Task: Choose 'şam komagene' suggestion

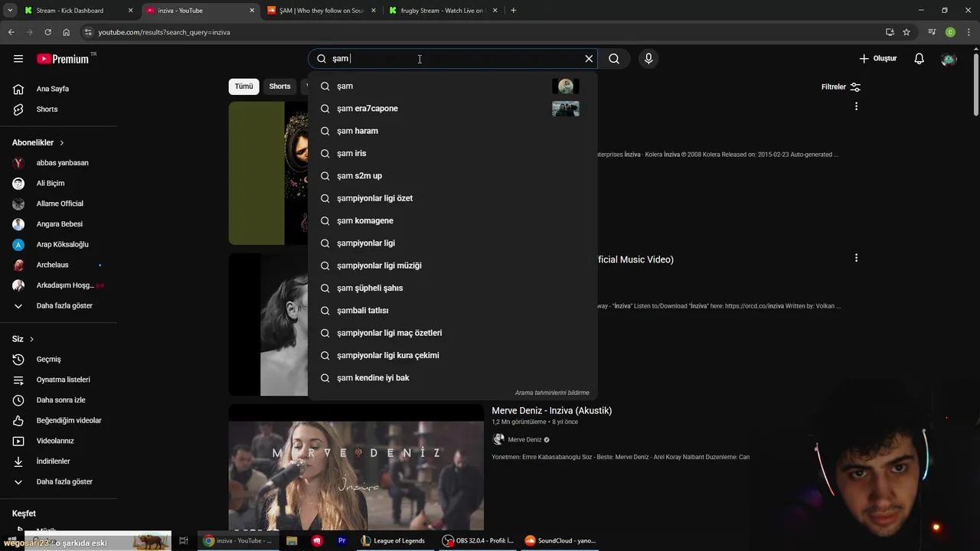Action: click(452, 221)
